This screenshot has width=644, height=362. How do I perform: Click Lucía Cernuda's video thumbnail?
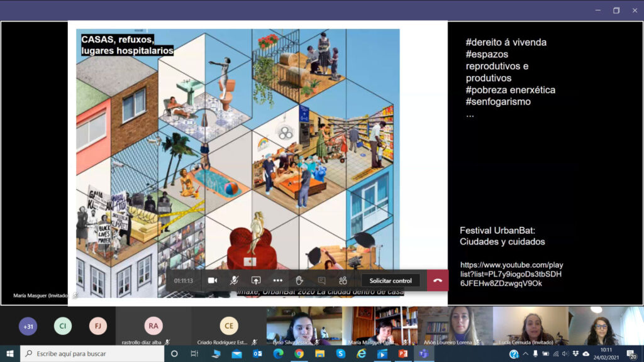click(530, 326)
